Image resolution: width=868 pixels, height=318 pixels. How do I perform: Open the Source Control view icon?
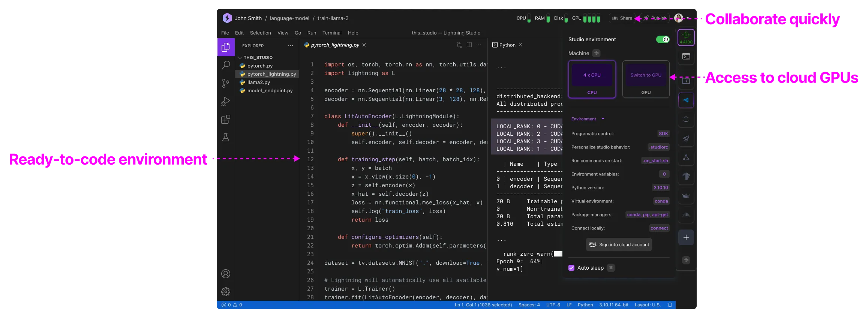point(226,83)
